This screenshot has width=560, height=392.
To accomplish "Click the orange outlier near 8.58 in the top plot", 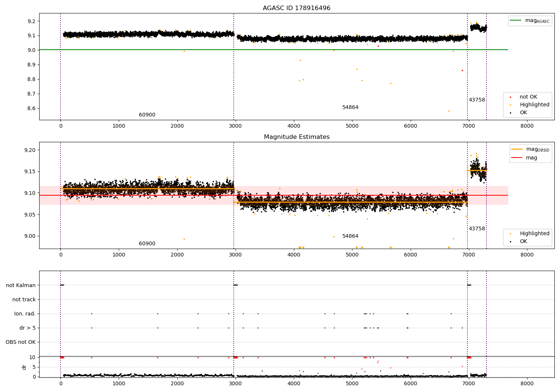I will tap(449, 111).
